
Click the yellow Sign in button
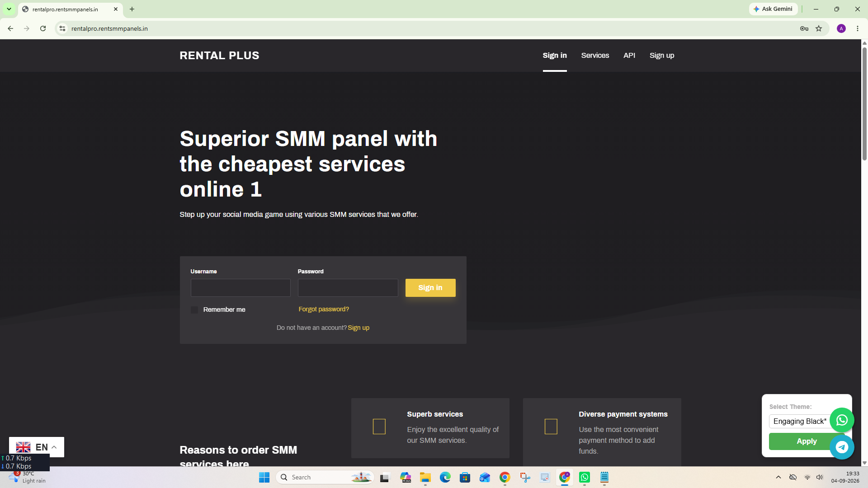[430, 288]
